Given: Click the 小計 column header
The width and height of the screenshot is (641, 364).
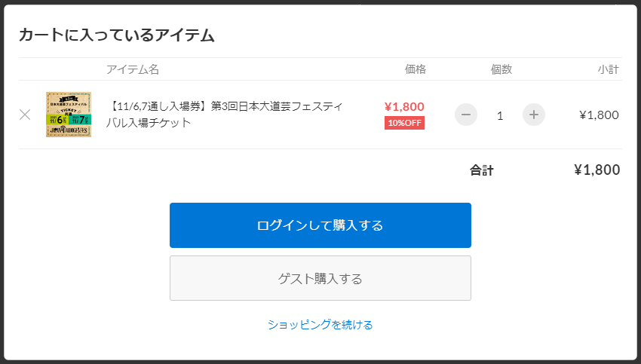Looking at the screenshot, I should coord(609,69).
